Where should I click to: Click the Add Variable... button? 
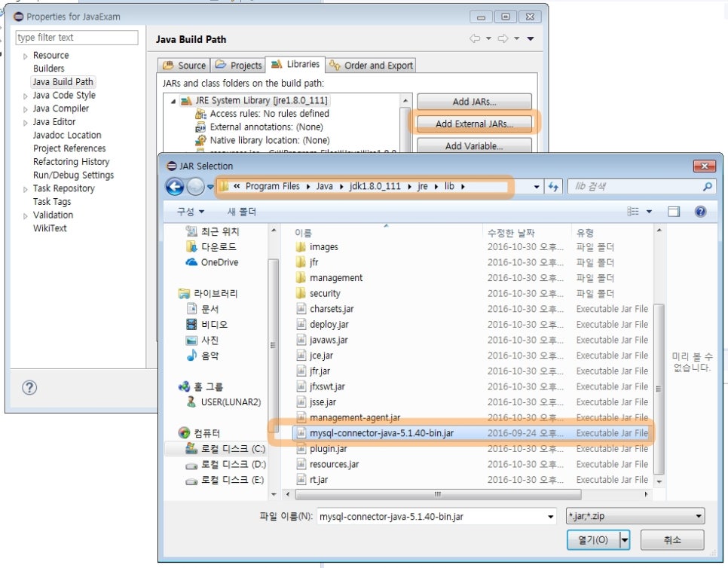pyautogui.click(x=475, y=145)
